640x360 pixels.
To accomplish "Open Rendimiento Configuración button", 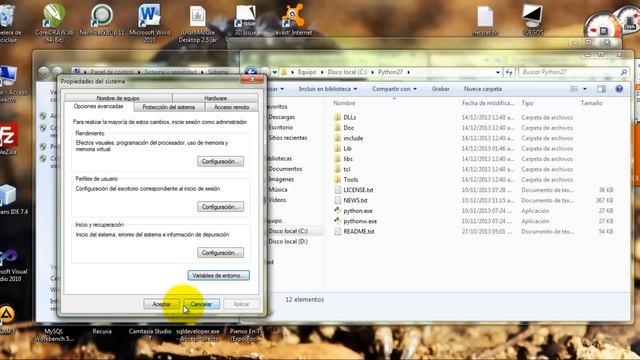I will pyautogui.click(x=220, y=162).
